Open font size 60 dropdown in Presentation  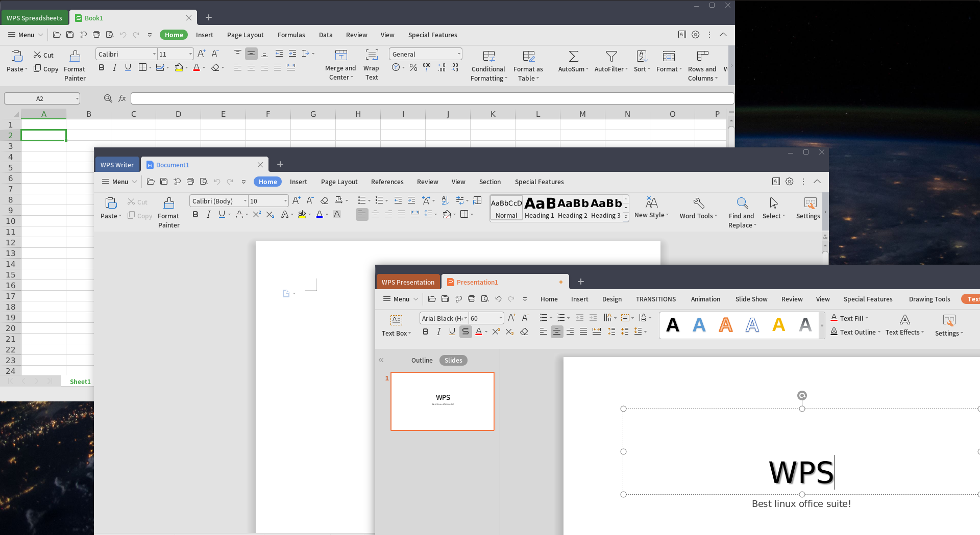click(x=501, y=318)
